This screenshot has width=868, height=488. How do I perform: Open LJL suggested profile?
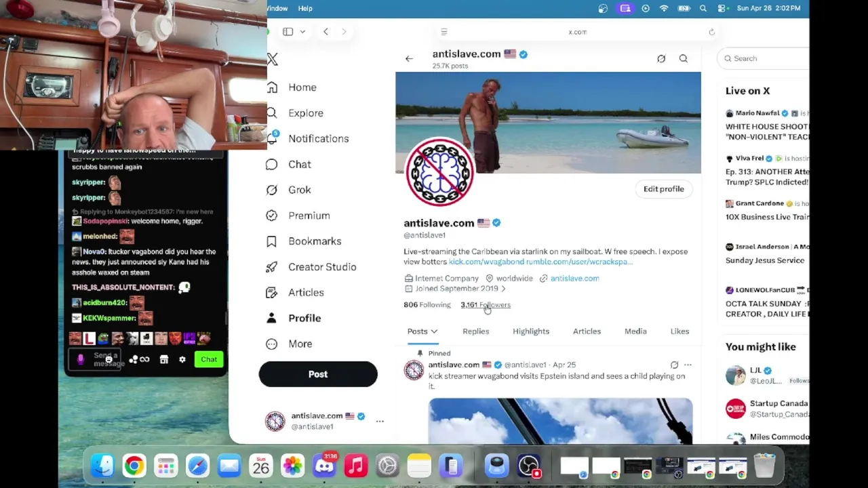click(x=767, y=375)
